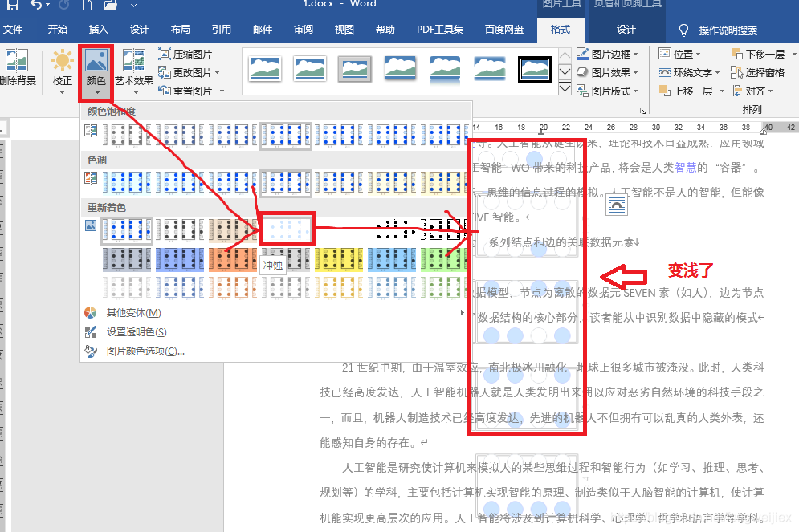
Task: Switch to the 布局 ribbon tab
Action: coord(181,30)
